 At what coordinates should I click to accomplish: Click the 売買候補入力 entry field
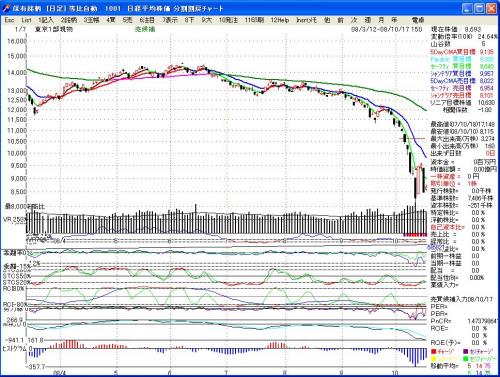pos(462,299)
